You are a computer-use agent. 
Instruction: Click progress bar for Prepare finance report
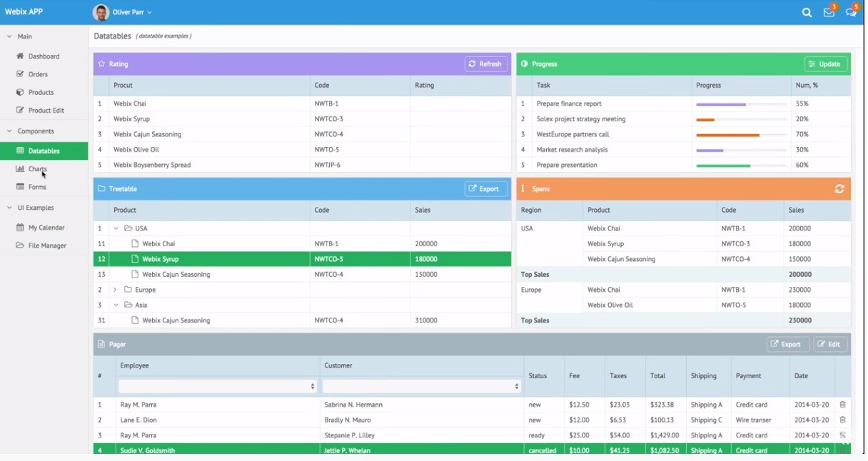[741, 104]
